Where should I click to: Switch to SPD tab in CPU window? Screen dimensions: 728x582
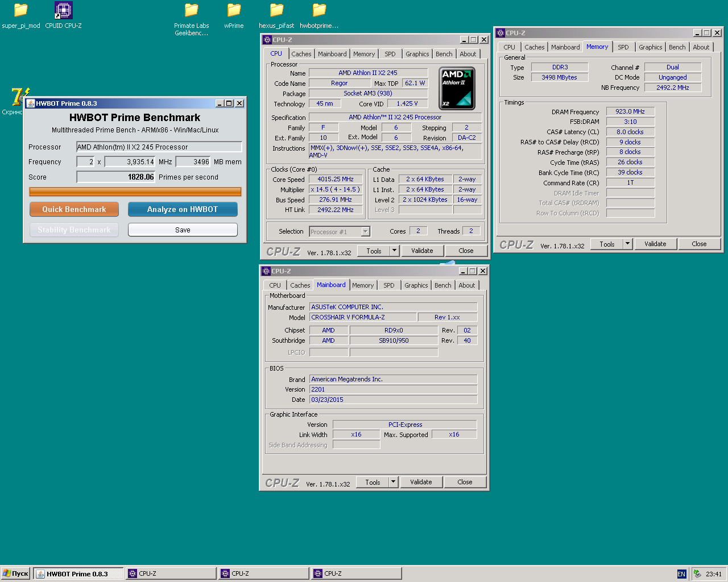pos(390,54)
